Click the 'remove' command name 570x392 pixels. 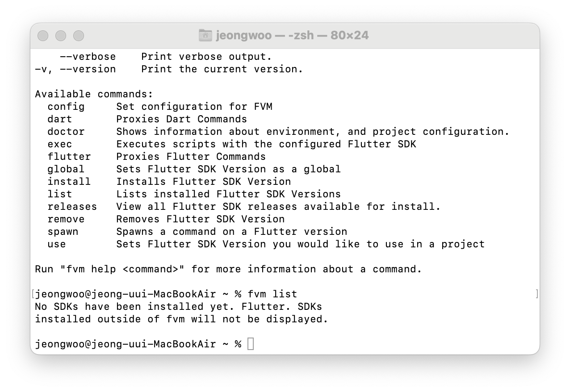pos(66,219)
